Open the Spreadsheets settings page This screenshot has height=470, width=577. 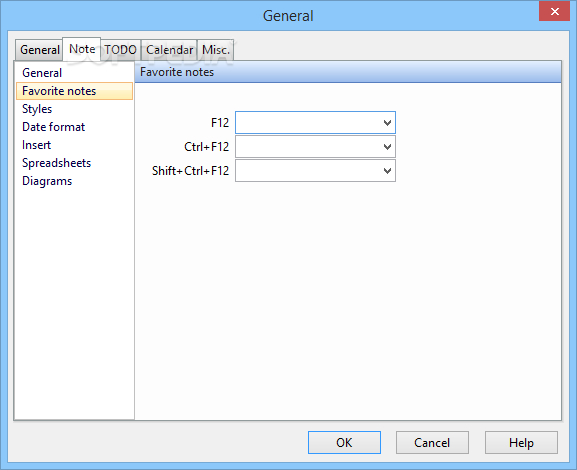tap(74, 163)
